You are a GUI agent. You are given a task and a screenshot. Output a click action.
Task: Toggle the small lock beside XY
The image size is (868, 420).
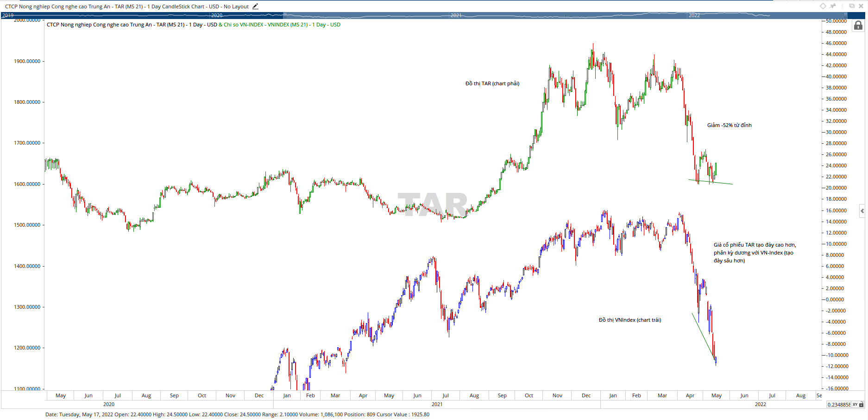click(x=862, y=405)
